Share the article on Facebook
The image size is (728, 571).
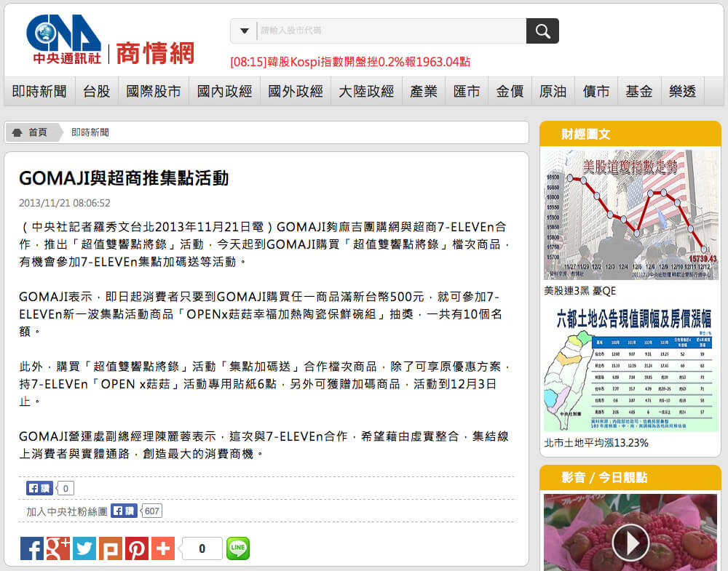(x=32, y=548)
